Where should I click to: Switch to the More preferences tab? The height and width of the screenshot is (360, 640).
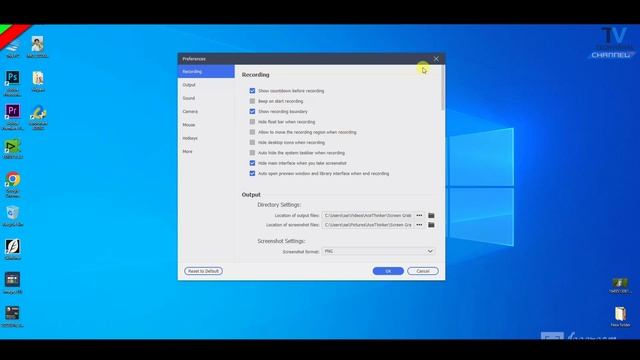[206, 151]
